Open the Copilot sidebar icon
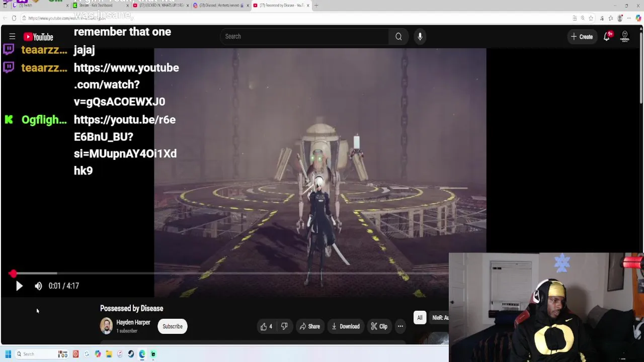 [638, 18]
